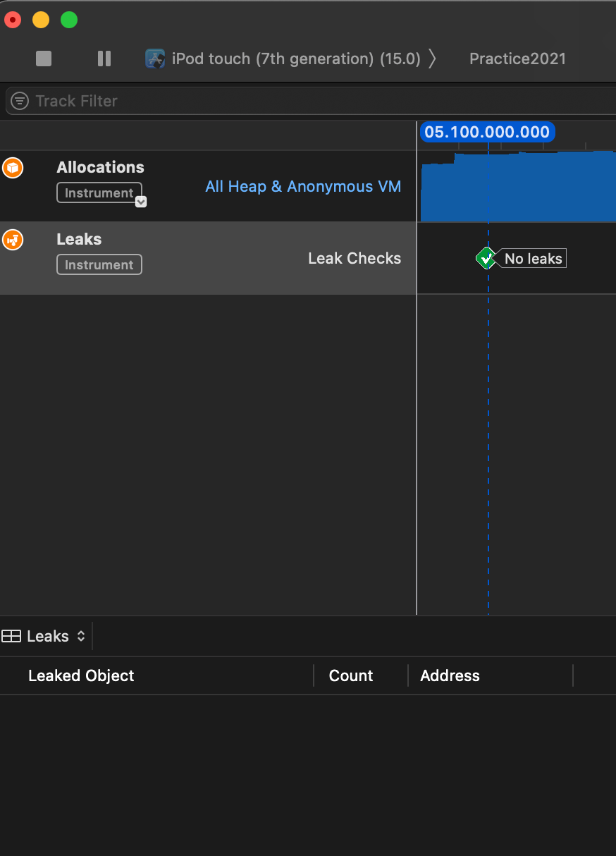Viewport: 616px width, 856px height.
Task: Click inside the Track Filter field
Action: tap(317, 101)
